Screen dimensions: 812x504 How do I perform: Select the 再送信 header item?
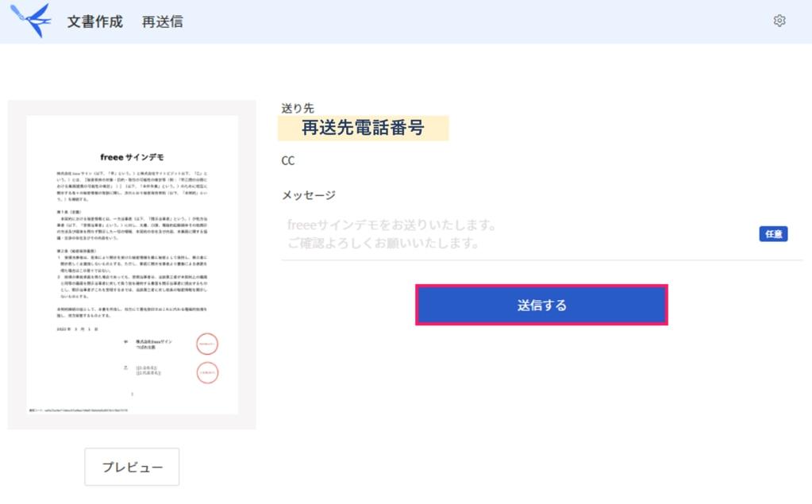163,21
